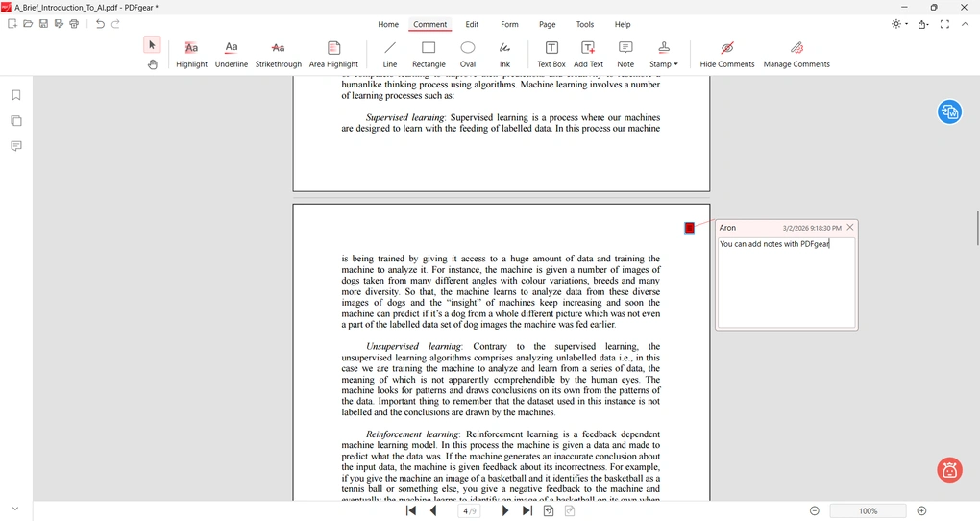Open the brightness theme dropdown

[x=899, y=24]
